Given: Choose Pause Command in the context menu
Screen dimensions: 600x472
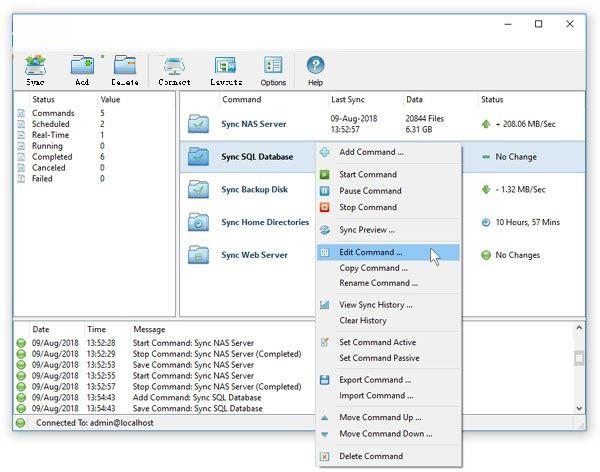Looking at the screenshot, I should coord(370,191).
